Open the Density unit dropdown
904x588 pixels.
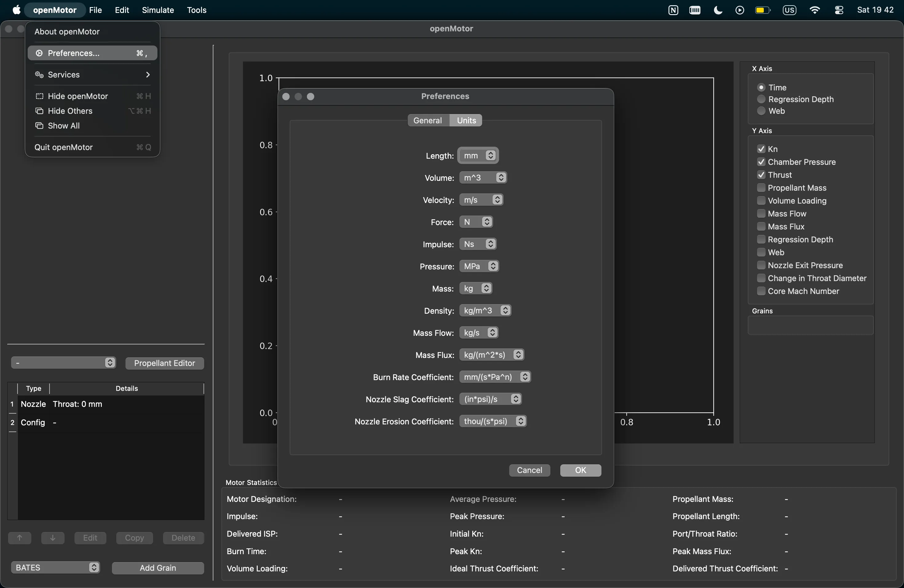click(486, 310)
